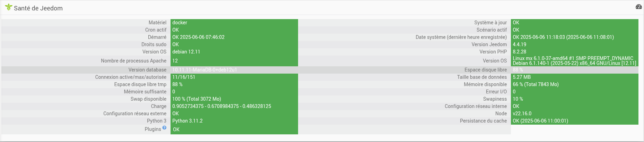Click the Persistance du cache status
This screenshot has width=644, height=142.
(x=575, y=121)
